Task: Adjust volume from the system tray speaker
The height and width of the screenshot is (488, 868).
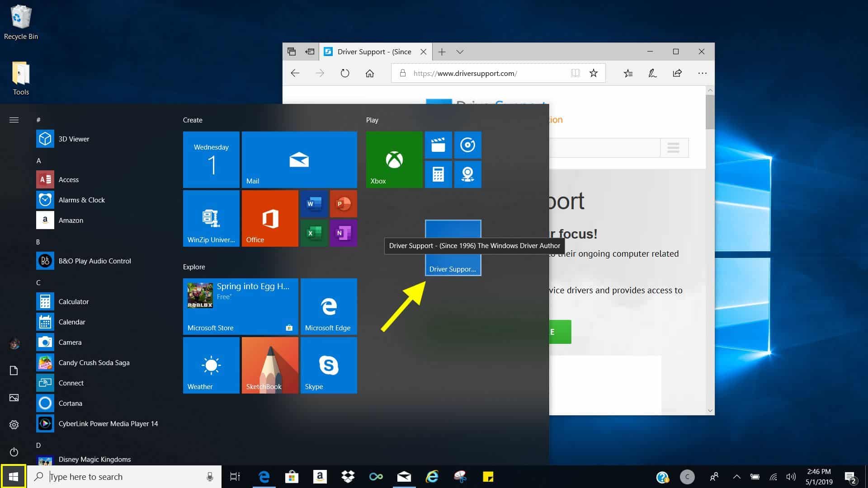Action: click(790, 476)
